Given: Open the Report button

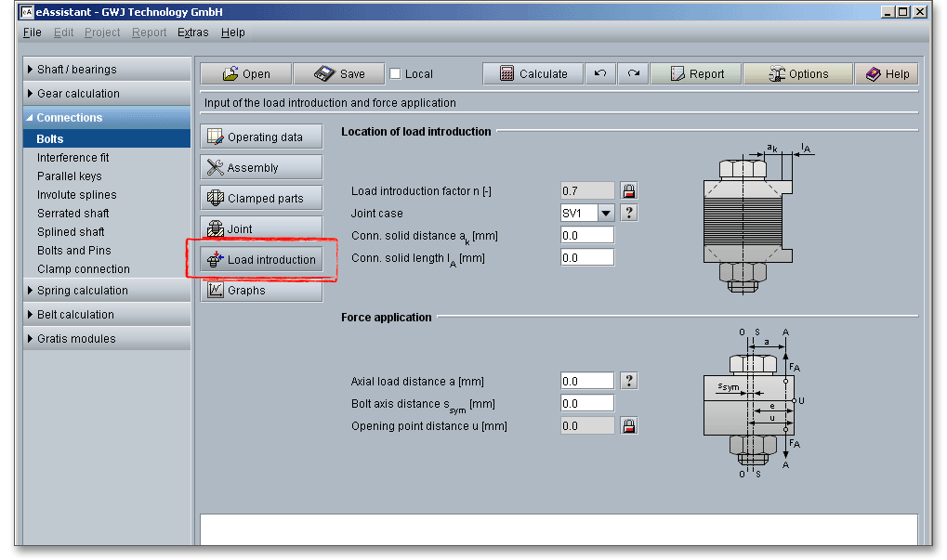Looking at the screenshot, I should click(x=696, y=74).
